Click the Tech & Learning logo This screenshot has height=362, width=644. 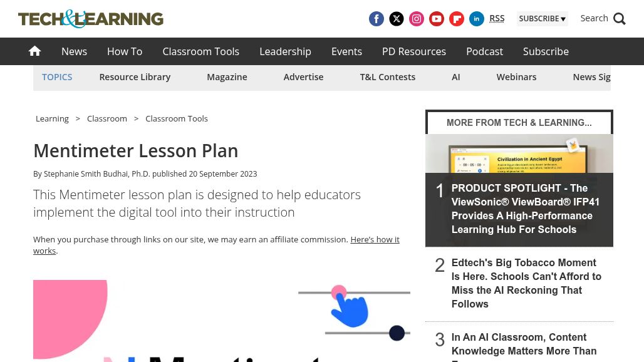click(91, 19)
